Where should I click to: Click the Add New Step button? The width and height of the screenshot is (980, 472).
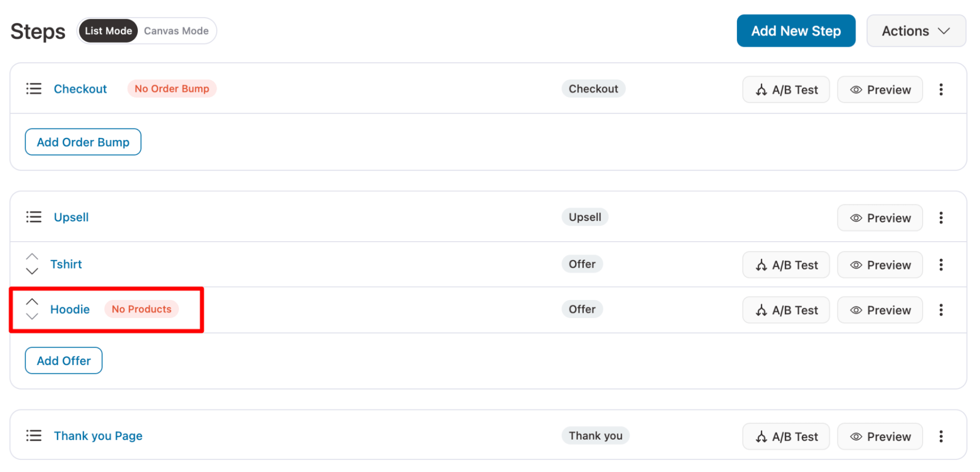[x=796, y=31]
